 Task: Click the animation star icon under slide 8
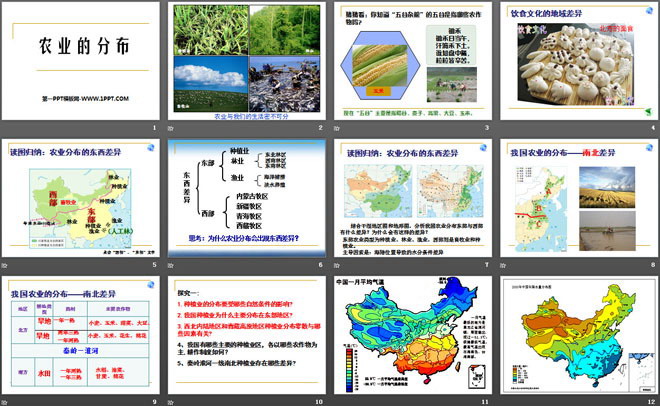[503, 265]
